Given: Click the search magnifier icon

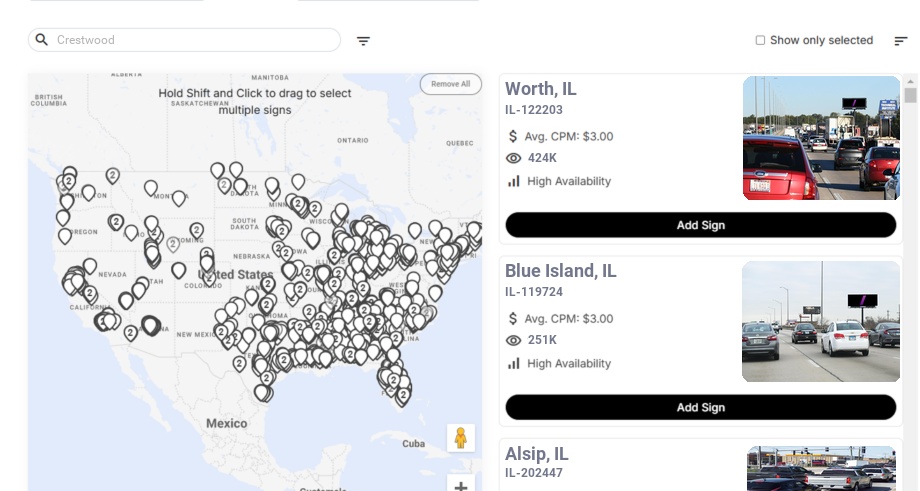Looking at the screenshot, I should tap(42, 40).
